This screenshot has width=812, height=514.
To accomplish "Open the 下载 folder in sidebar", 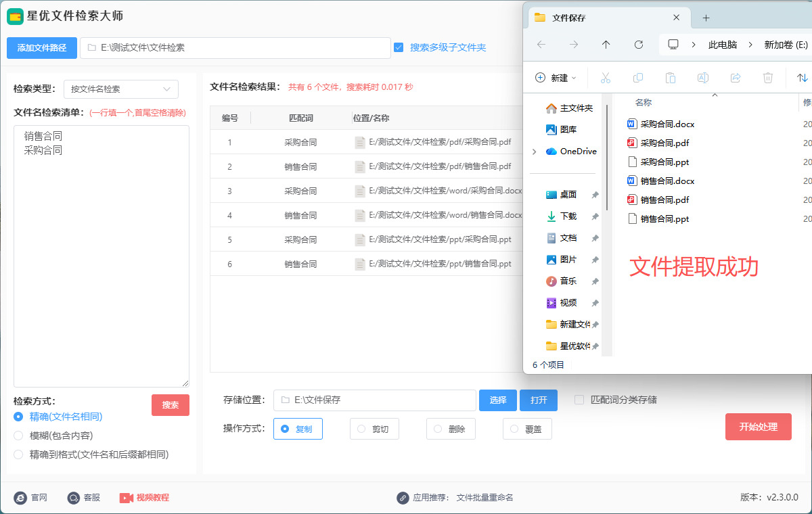I will pyautogui.click(x=568, y=216).
